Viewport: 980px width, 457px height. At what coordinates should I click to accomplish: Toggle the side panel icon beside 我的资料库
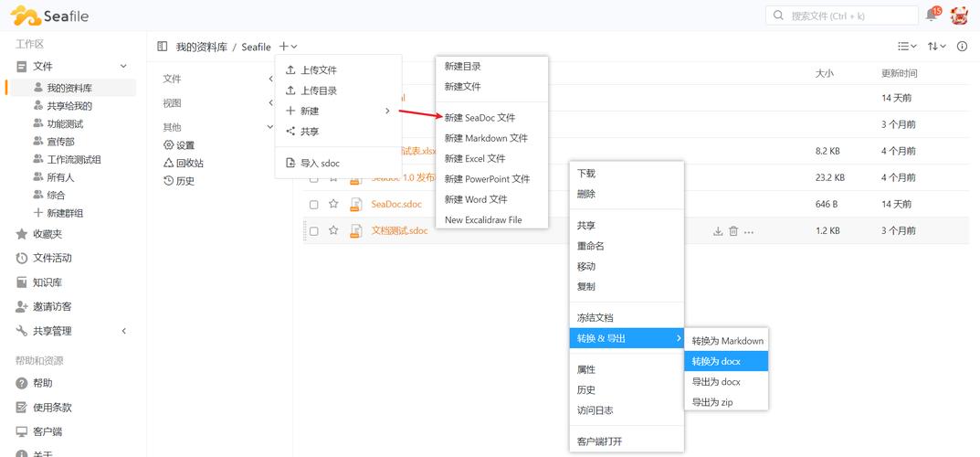click(163, 47)
